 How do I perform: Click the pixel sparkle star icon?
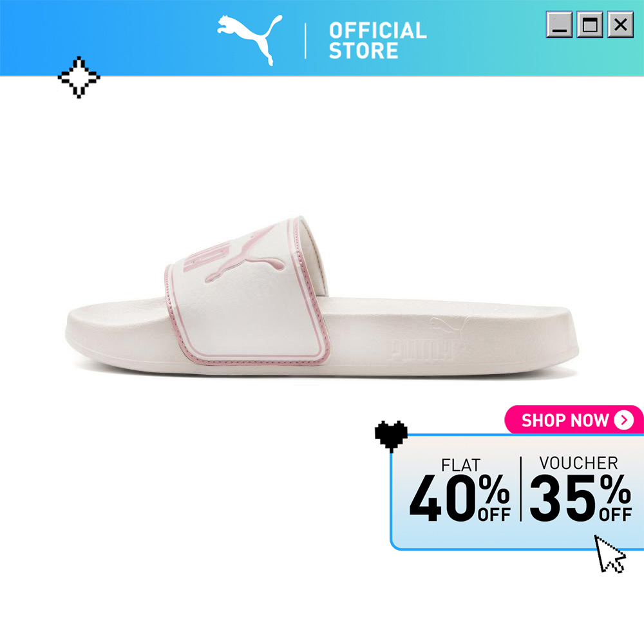pos(79,77)
